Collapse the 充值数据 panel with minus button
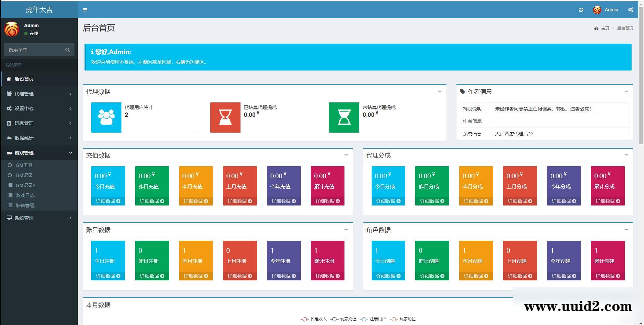This screenshot has width=644, height=325. 346,155
